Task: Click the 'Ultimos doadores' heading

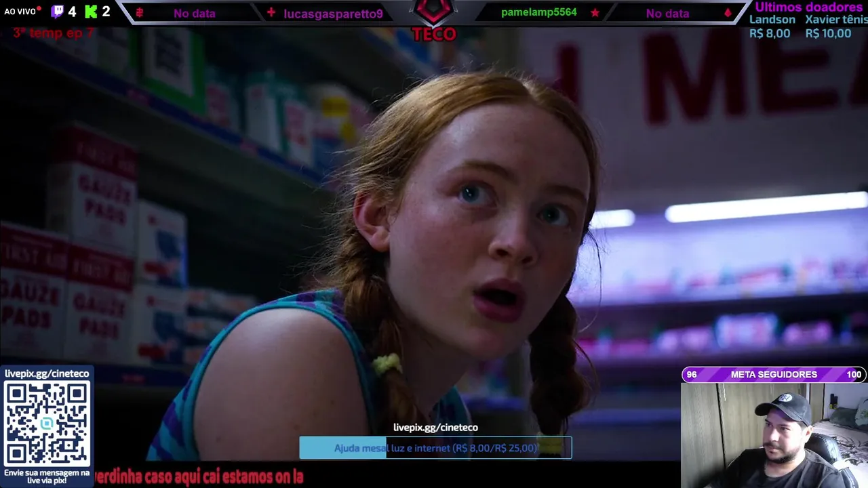Action: 808,7
